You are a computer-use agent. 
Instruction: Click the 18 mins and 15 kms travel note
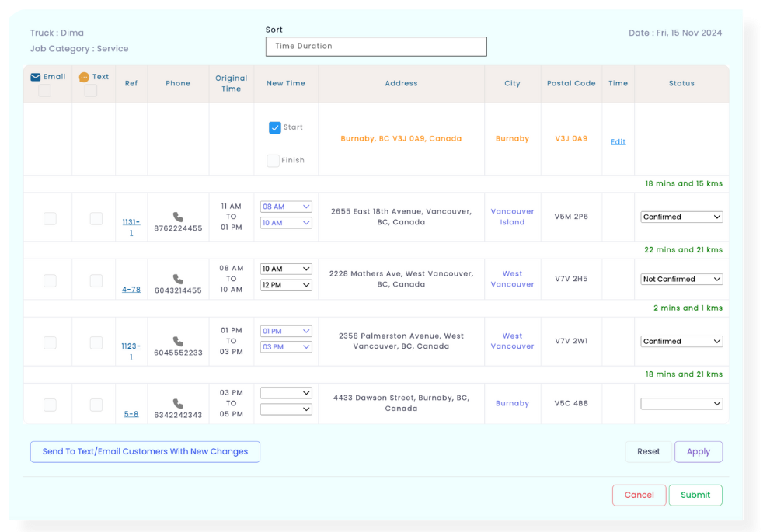click(684, 183)
